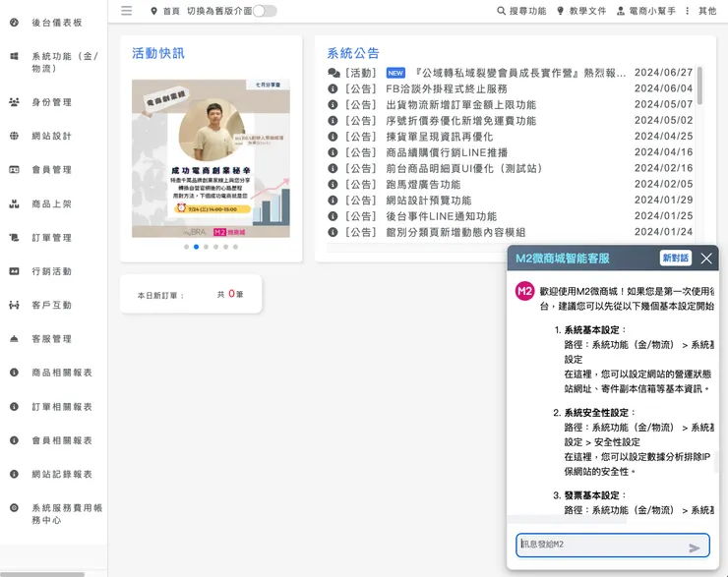Click the 訂單管理 cart icon
Image resolution: width=728 pixels, height=577 pixels.
pyautogui.click(x=14, y=238)
